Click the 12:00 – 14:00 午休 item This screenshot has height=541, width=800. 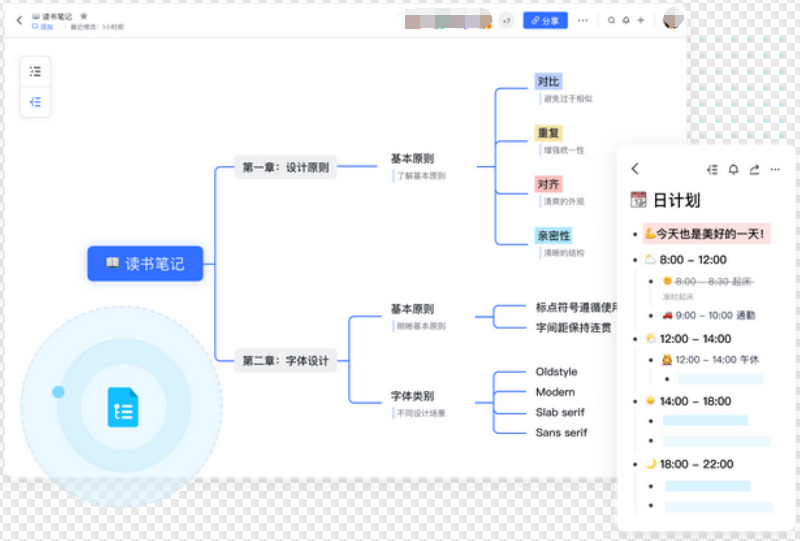(x=711, y=360)
